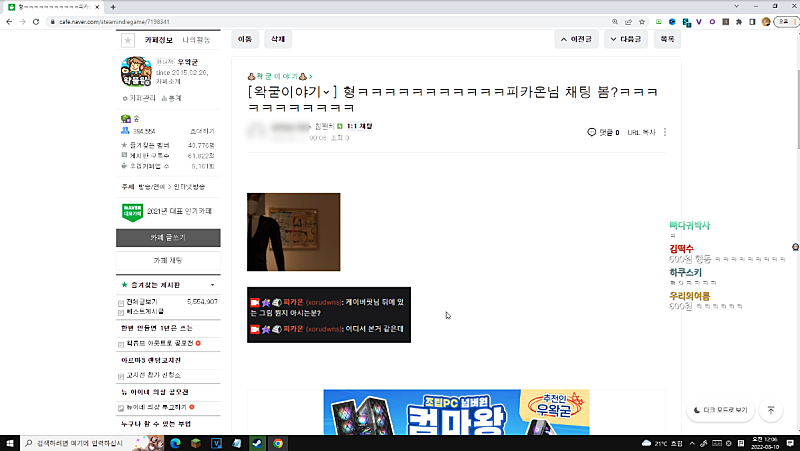Image resolution: width=800 pixels, height=451 pixels.
Task: Go to next post with 다음글
Action: point(624,39)
